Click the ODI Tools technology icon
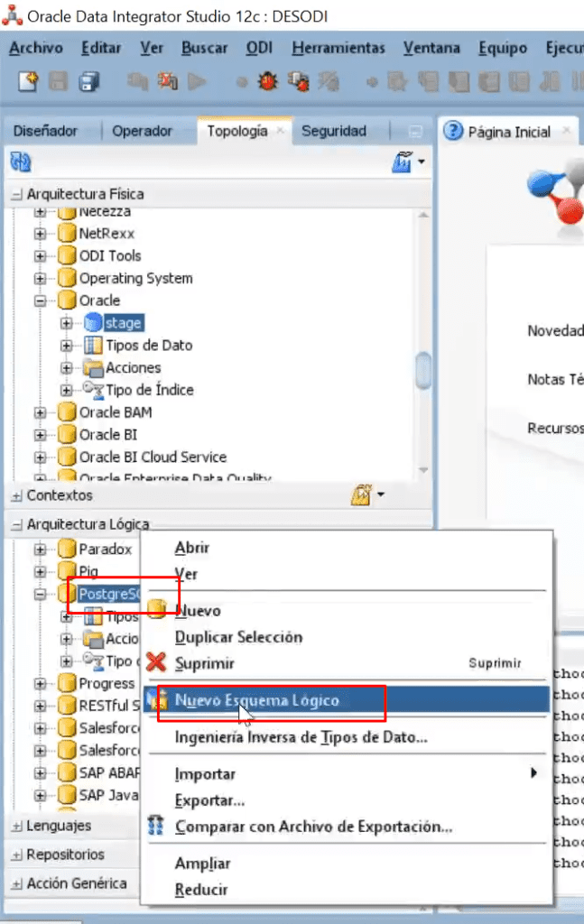Viewport: 584px width, 924px height. click(x=67, y=255)
